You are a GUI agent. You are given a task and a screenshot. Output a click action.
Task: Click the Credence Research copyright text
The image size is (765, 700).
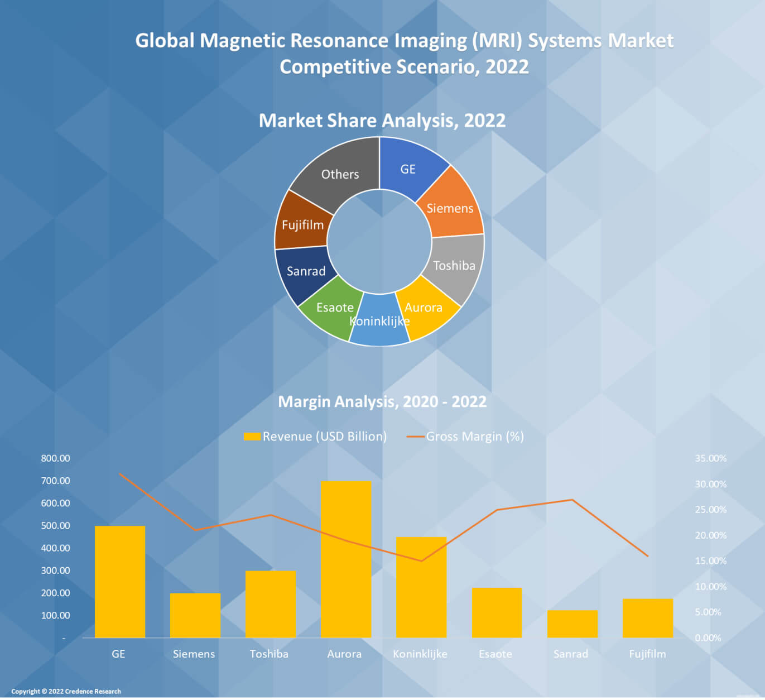tap(66, 691)
